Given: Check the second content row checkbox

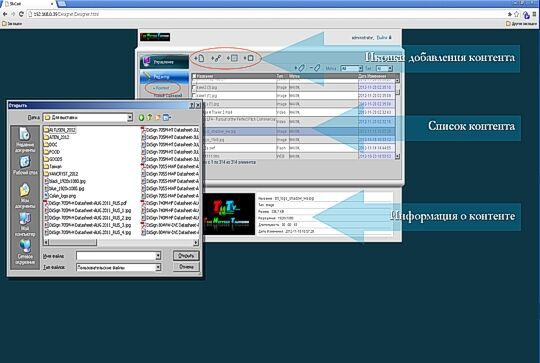Looking at the screenshot, I should [x=195, y=96].
